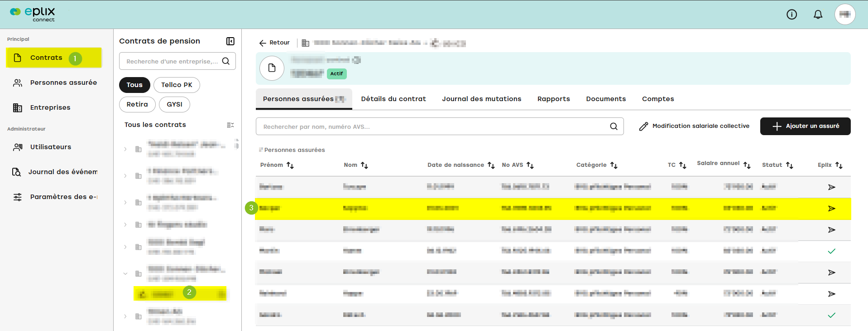Image resolution: width=868 pixels, height=331 pixels.
Task: Expand the second company in contracts tree
Action: [x=125, y=176]
